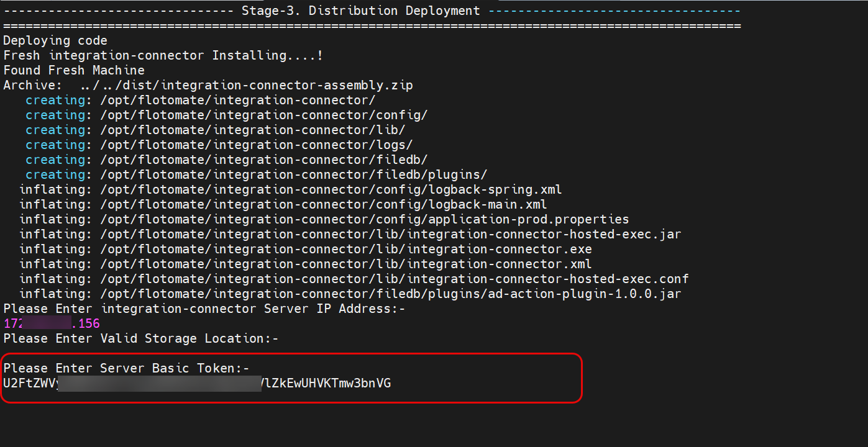Click the integration-connector-hosted-exec.jar path
This screenshot has width=868, height=447.
pos(390,234)
